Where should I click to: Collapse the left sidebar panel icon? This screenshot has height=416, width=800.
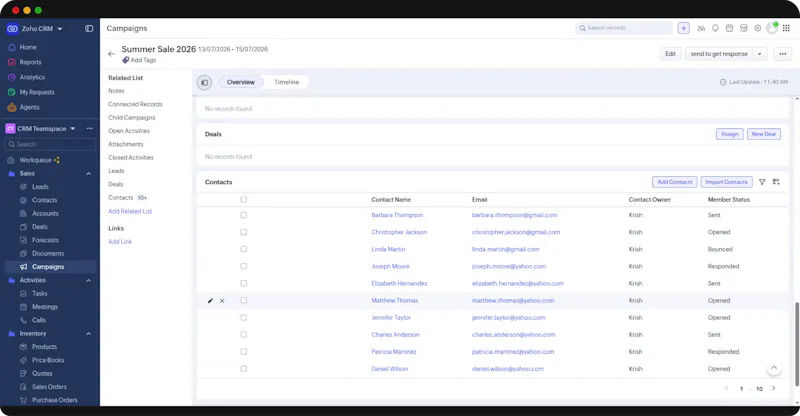tap(89, 29)
